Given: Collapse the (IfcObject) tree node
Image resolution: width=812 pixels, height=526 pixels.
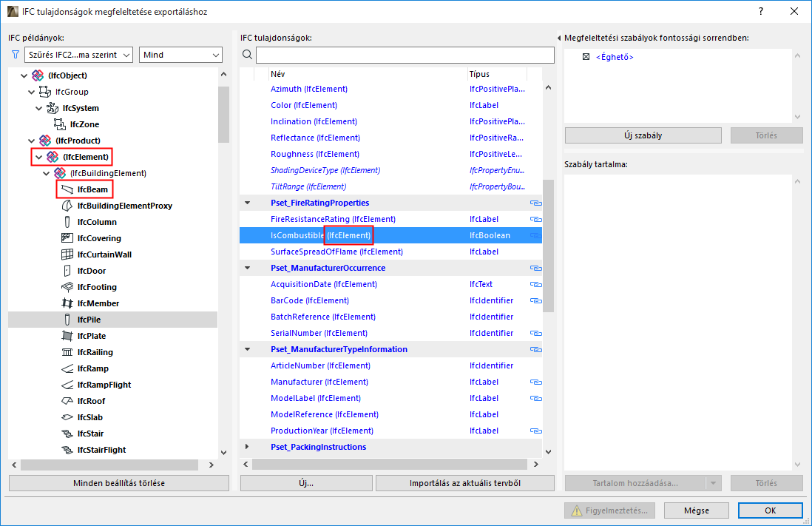Looking at the screenshot, I should (x=24, y=75).
